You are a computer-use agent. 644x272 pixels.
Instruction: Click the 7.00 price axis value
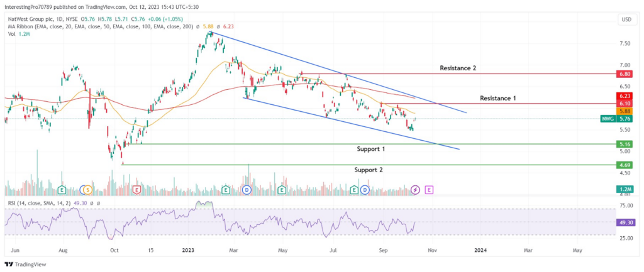pos(626,65)
